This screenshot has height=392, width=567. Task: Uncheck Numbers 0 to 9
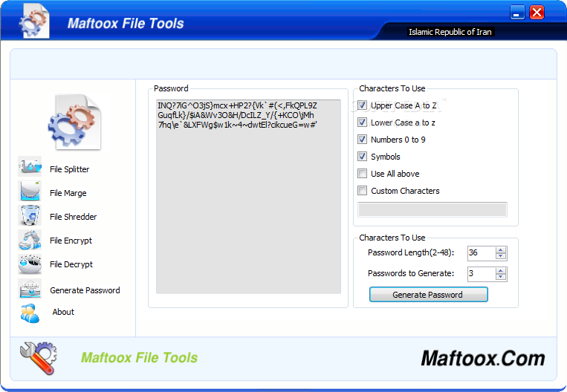point(362,139)
